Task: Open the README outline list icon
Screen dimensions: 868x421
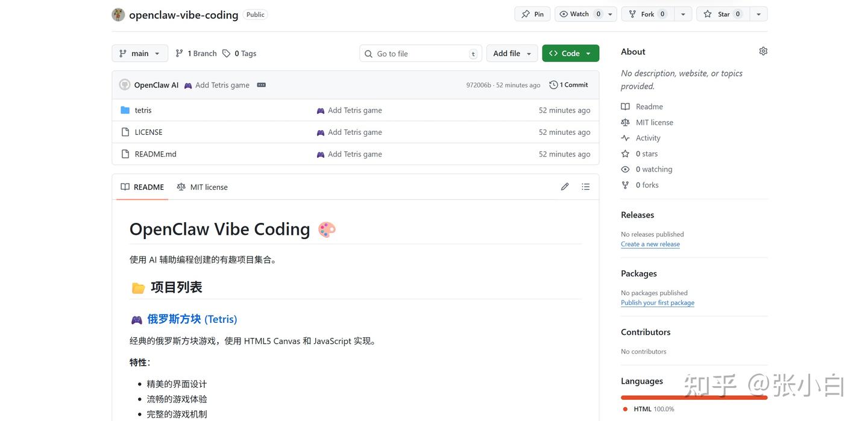Action: [585, 187]
